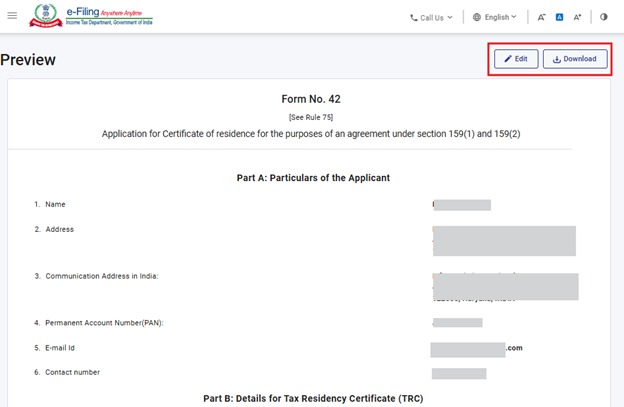Click the Permanent Account Number label
This screenshot has width=624, height=407.
[x=104, y=323]
